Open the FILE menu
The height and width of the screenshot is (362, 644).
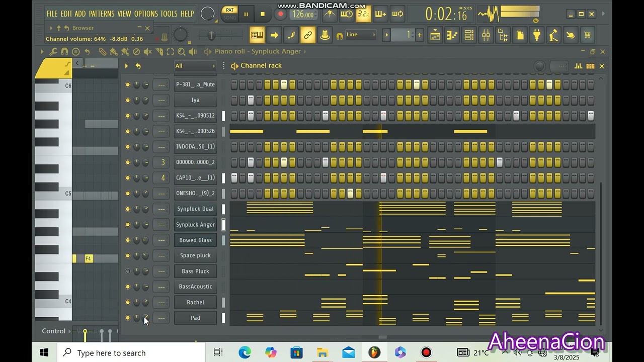coord(52,14)
